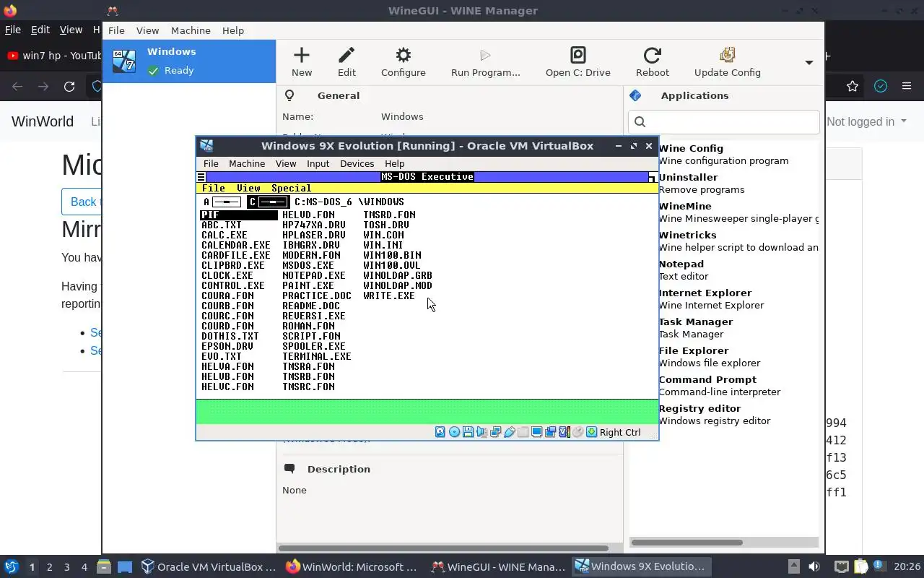The image size is (924, 578).
Task: Click the USB devices icon in VirtualBox status bar
Action: coord(509,432)
